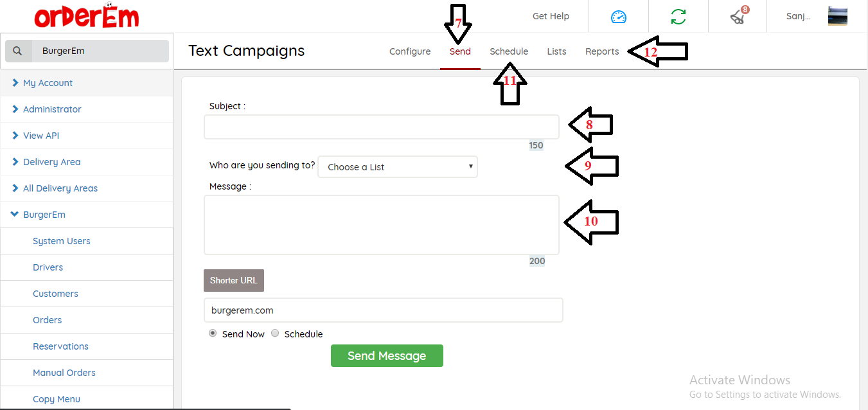
Task: Click the Shorter URL button
Action: point(233,280)
